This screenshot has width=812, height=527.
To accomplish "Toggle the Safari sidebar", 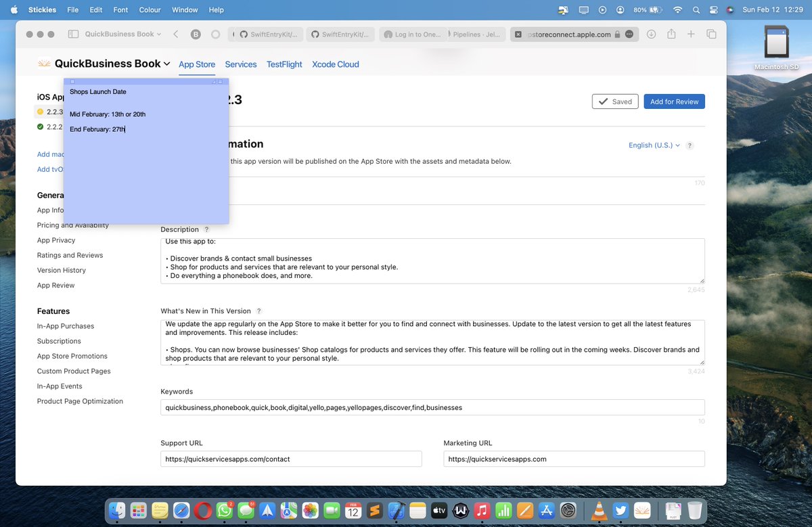I will [72, 34].
